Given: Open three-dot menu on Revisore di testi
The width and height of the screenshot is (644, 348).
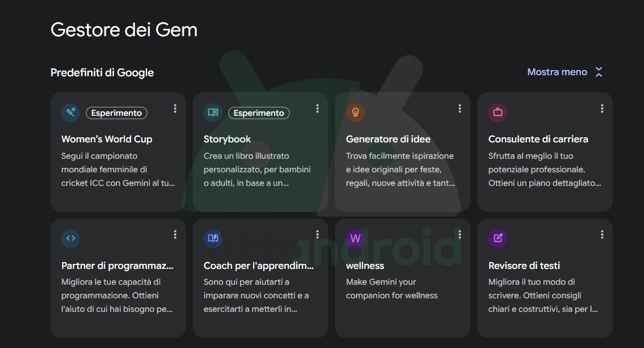Looking at the screenshot, I should tap(602, 234).
